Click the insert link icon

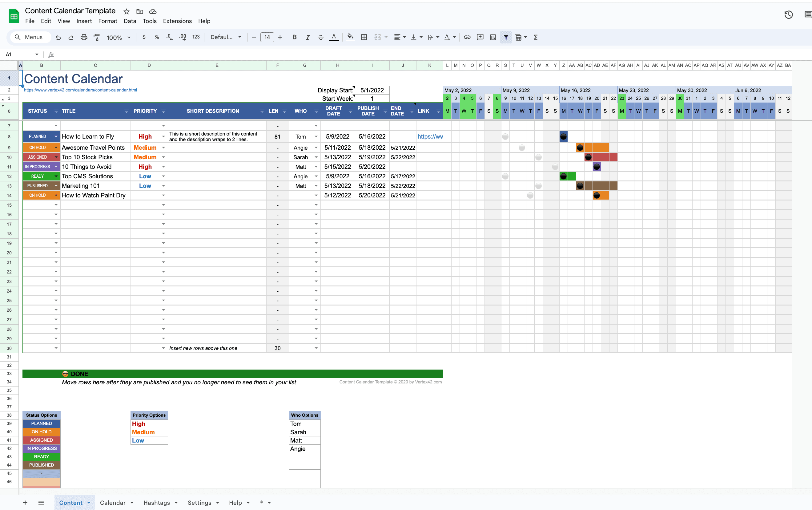click(x=467, y=37)
